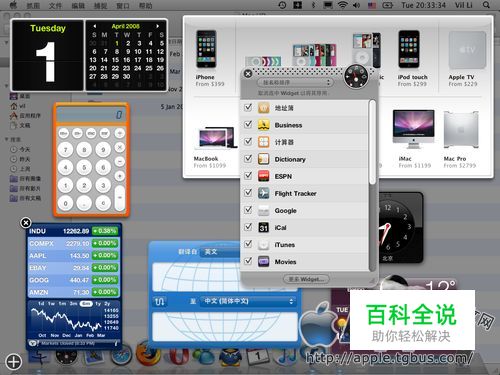Toggle AMZN change percentage badge
The width and height of the screenshot is (500, 375).
click(105, 292)
